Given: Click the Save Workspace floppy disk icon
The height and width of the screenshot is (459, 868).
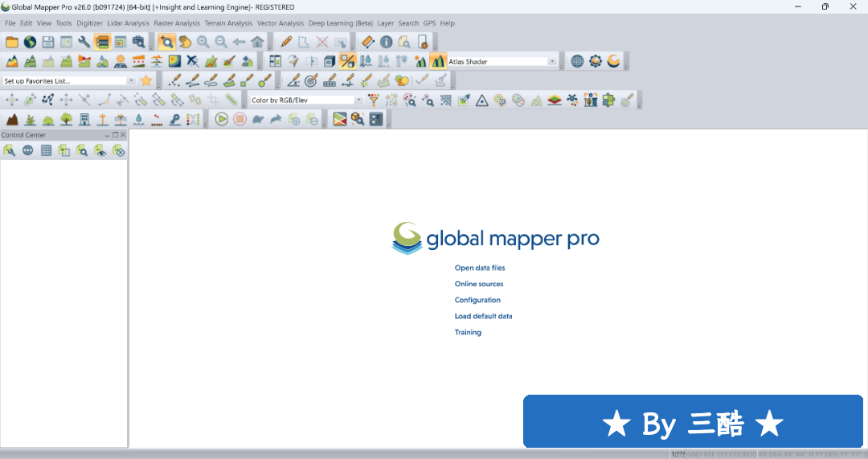Looking at the screenshot, I should coord(48,42).
